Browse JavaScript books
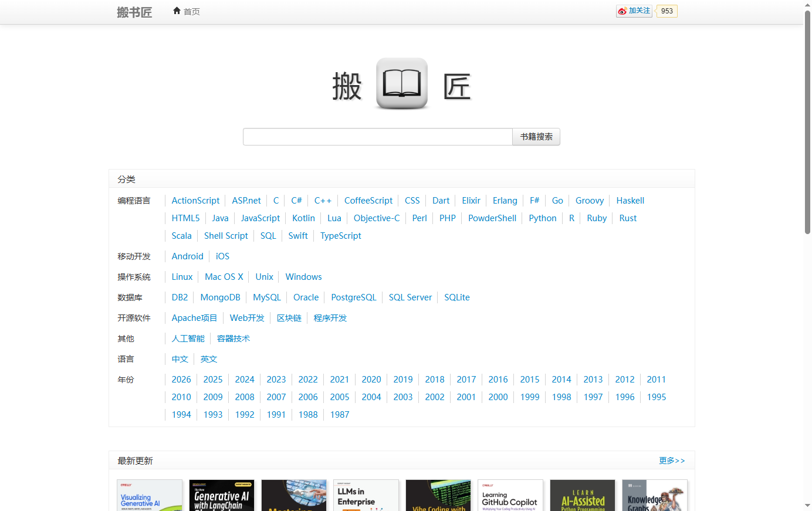Image resolution: width=812 pixels, height=511 pixels. tap(260, 218)
